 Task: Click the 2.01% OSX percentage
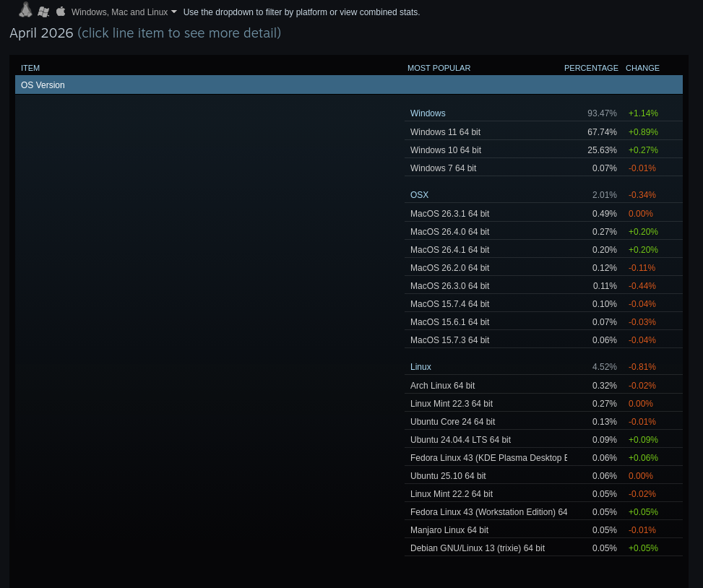click(604, 195)
